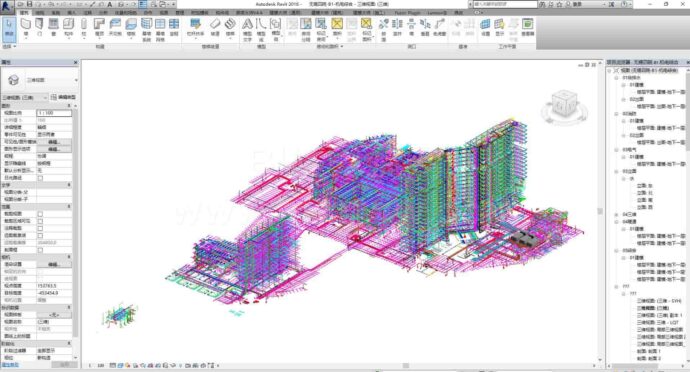Toggle the Sun Path checkbox
The height and width of the screenshot is (372, 690).
coord(40,178)
